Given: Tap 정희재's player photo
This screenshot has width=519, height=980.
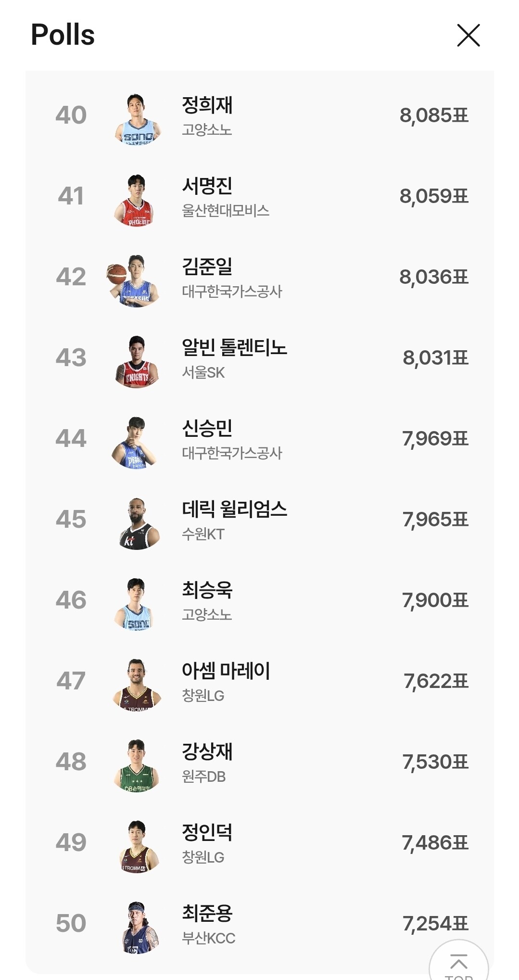Looking at the screenshot, I should (x=138, y=119).
